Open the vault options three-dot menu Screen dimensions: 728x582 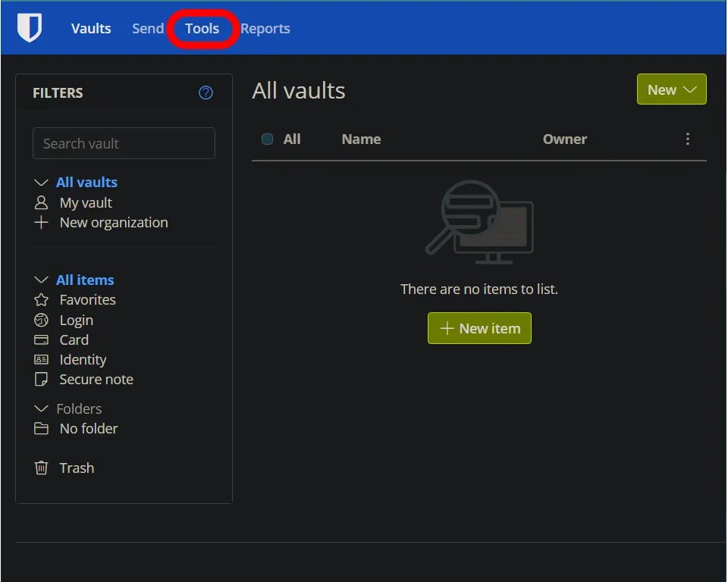688,139
